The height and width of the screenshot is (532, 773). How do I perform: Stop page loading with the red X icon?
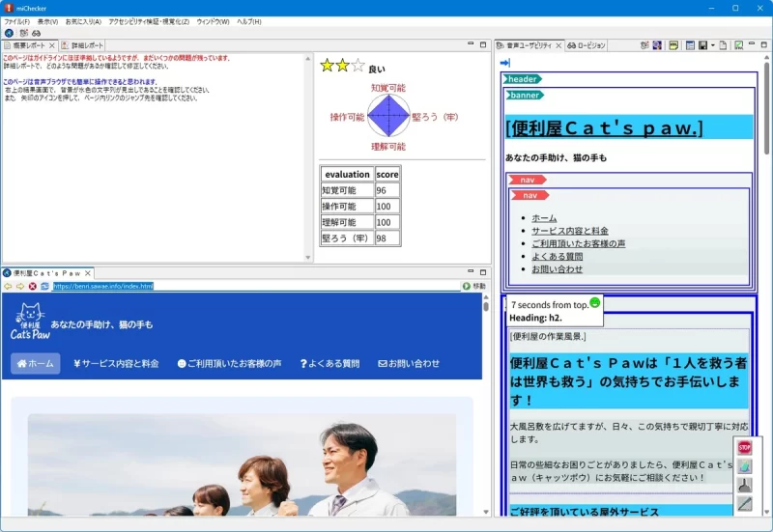tap(33, 286)
